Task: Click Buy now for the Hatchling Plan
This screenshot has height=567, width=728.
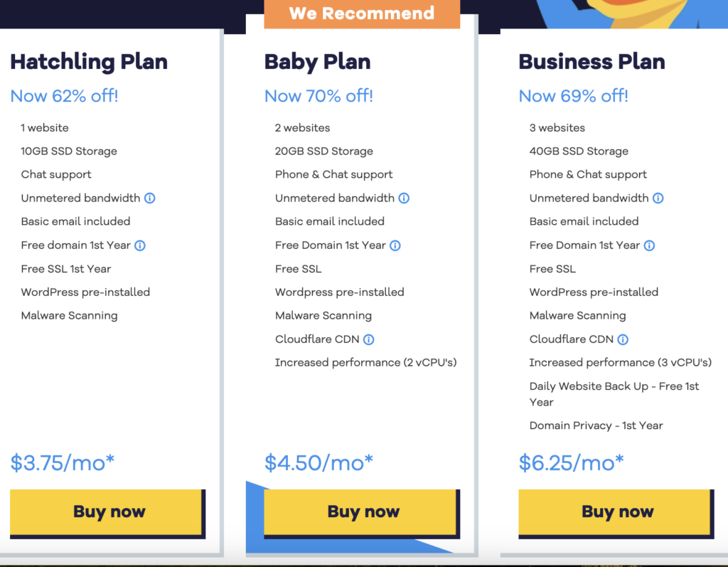Action: [108, 512]
